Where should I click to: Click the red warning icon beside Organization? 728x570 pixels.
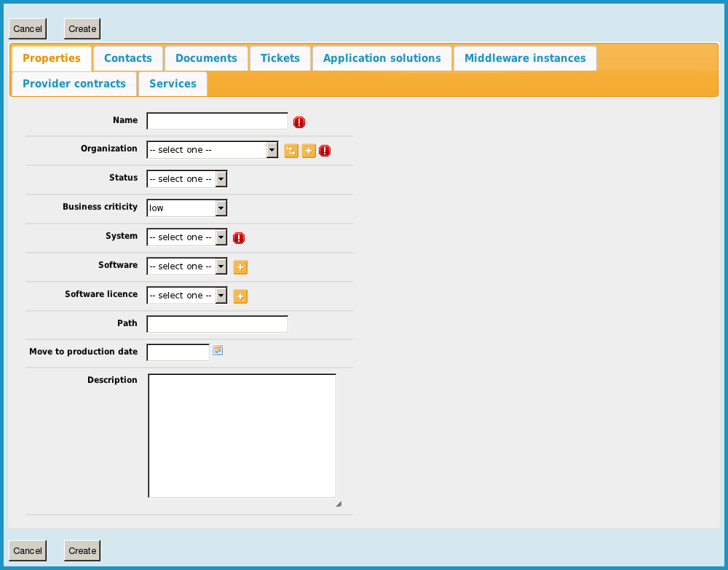click(x=325, y=151)
